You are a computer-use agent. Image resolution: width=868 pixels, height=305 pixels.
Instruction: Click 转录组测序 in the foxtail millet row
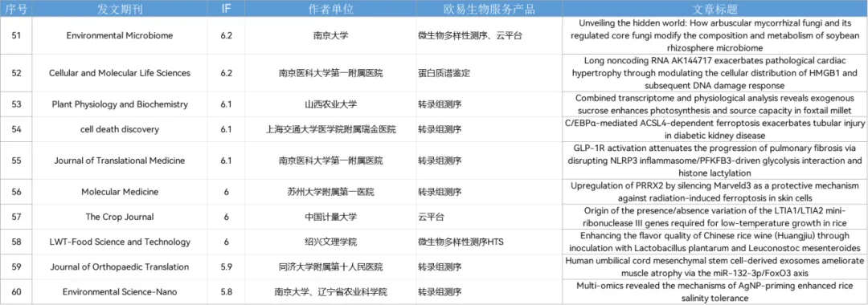[489, 104]
